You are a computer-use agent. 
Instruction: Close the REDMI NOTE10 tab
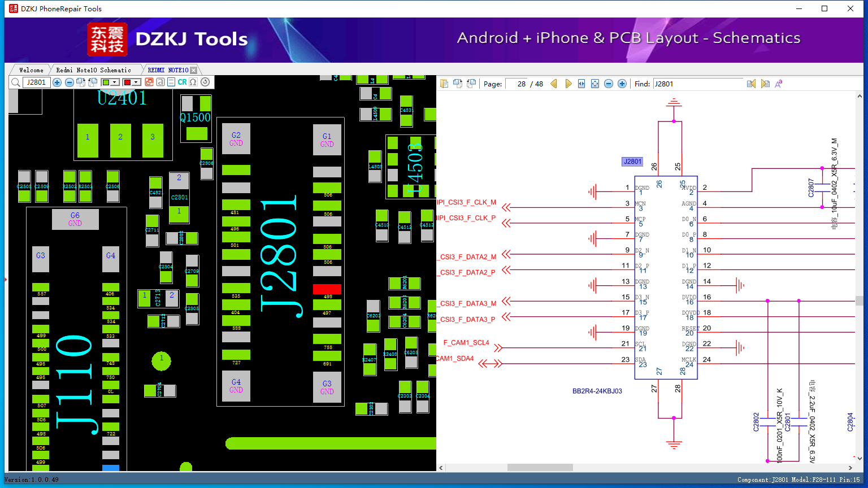pos(194,70)
